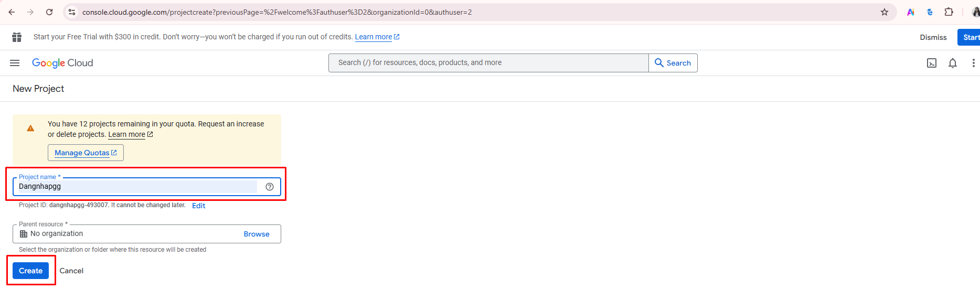
Task: Reload the page
Action: [x=49, y=12]
